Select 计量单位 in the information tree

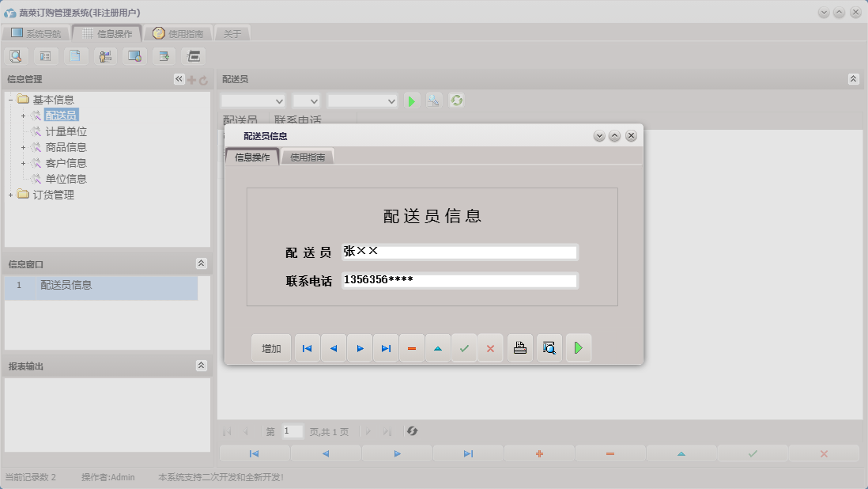tap(64, 131)
